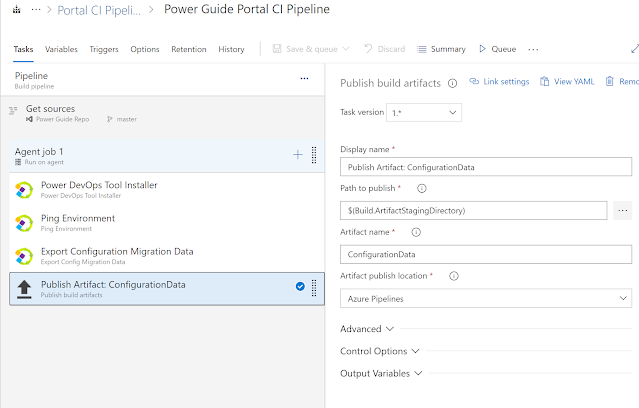639x408 pixels.
Task: Expand the Advanced section
Action: click(x=367, y=329)
